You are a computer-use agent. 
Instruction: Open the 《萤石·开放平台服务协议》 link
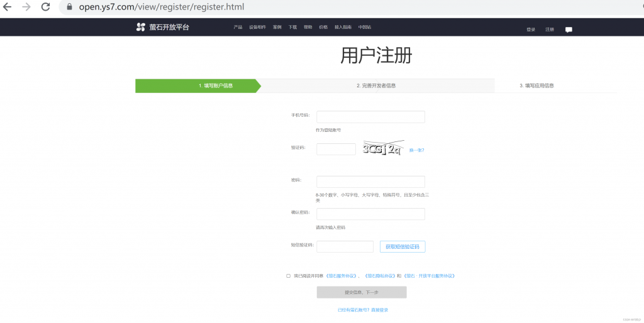tap(430, 276)
